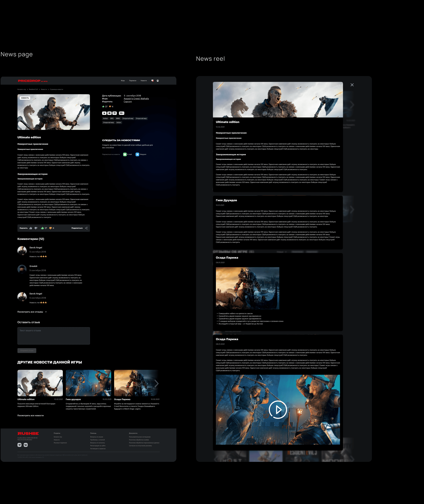The height and width of the screenshot is (504, 424).
Task: Click the PRICEDROP logo in the header
Action: tap(33, 81)
